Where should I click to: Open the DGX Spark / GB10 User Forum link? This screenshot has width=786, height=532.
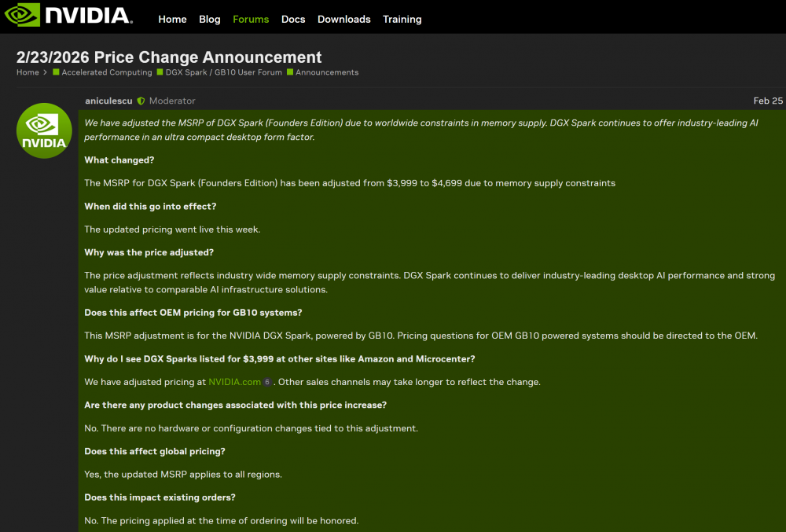pos(223,72)
